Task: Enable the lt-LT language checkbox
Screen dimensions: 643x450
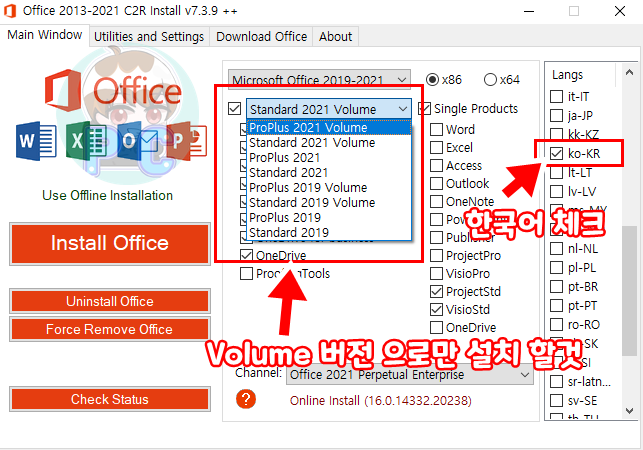Action: coord(556,173)
